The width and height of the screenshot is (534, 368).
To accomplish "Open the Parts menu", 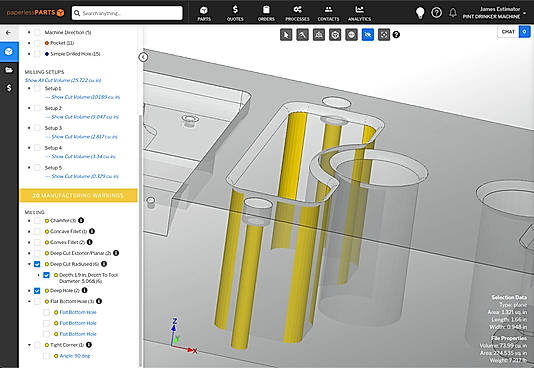I will click(x=204, y=14).
